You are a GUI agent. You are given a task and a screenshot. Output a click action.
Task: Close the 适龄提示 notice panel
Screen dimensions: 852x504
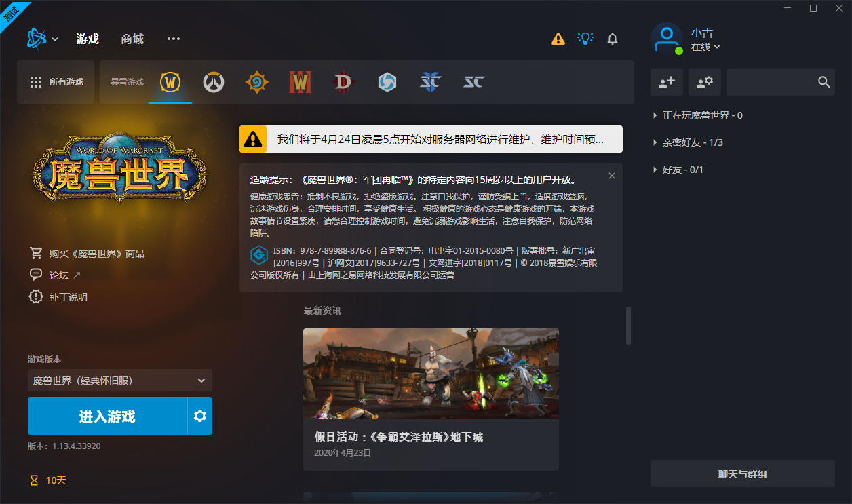point(612,176)
